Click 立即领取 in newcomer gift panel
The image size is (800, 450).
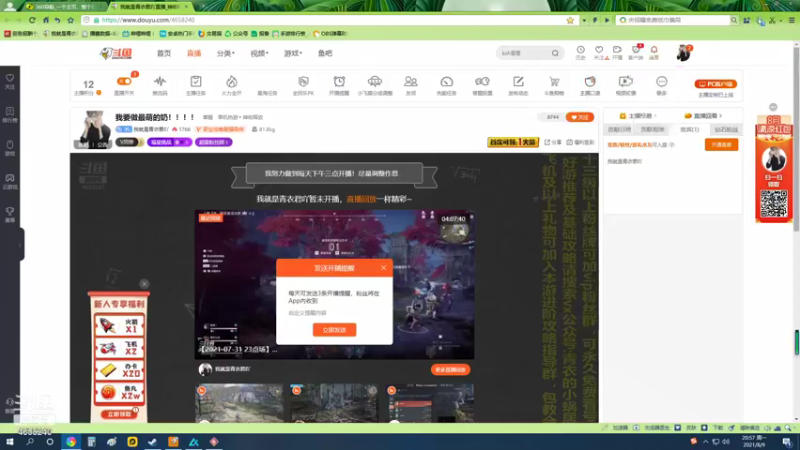(x=119, y=414)
